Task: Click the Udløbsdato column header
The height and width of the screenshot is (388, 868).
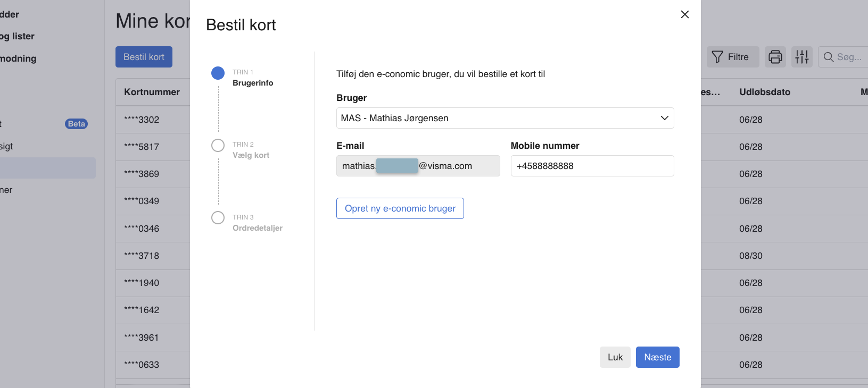Action: [764, 92]
